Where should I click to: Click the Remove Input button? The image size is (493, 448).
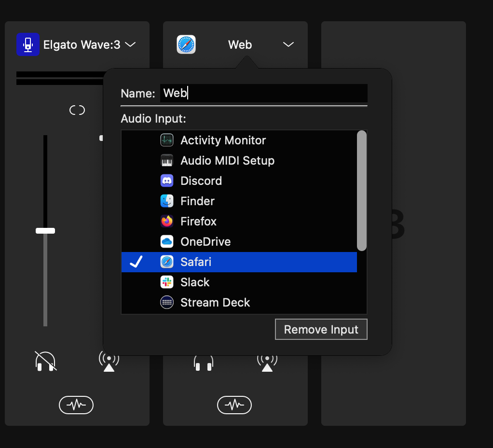(321, 329)
